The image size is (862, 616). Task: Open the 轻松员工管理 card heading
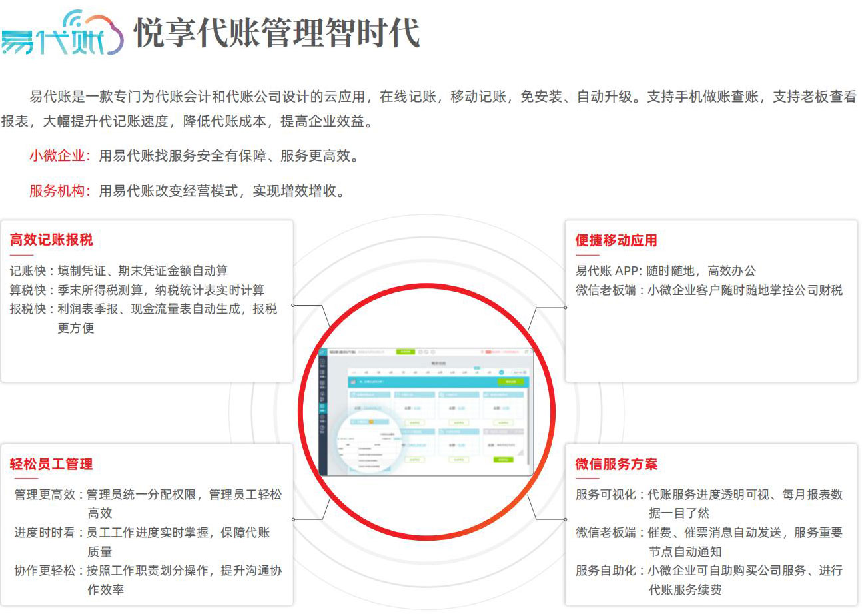51,464
